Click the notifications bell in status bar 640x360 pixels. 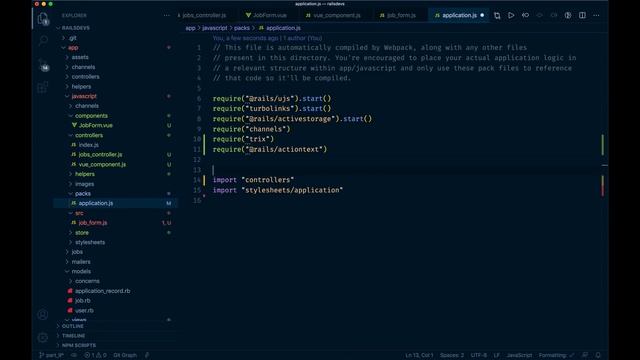pos(598,355)
